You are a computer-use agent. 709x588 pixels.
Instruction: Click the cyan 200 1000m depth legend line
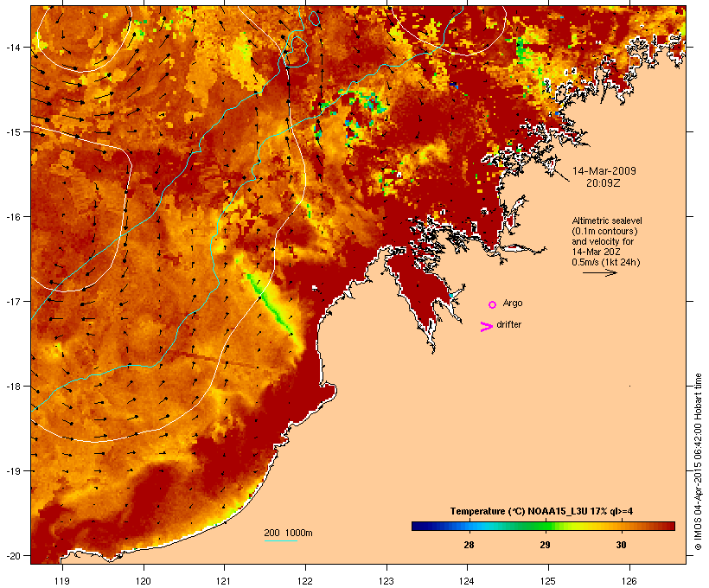click(281, 540)
